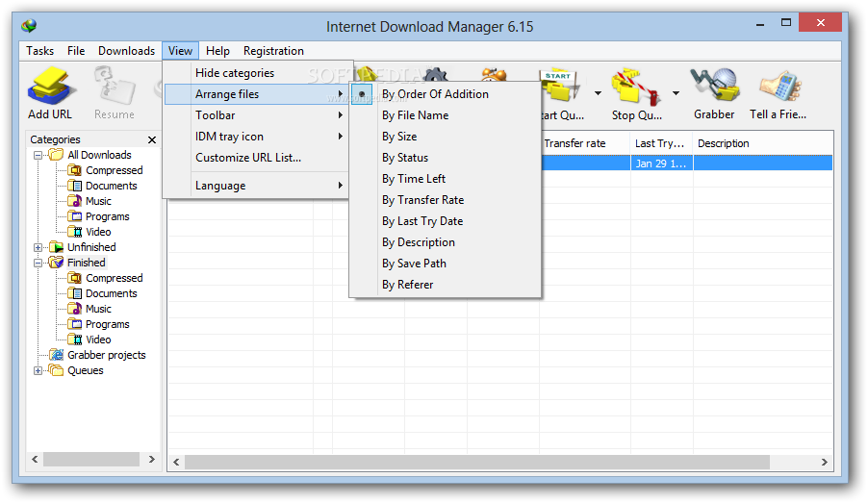Arrange files By File Name
The image size is (868, 503).
(446, 115)
